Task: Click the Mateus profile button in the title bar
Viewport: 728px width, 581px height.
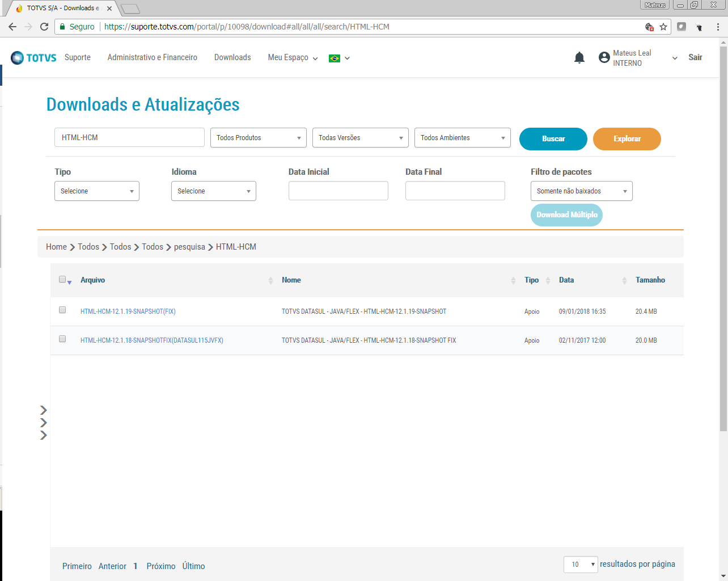Action: [655, 5]
